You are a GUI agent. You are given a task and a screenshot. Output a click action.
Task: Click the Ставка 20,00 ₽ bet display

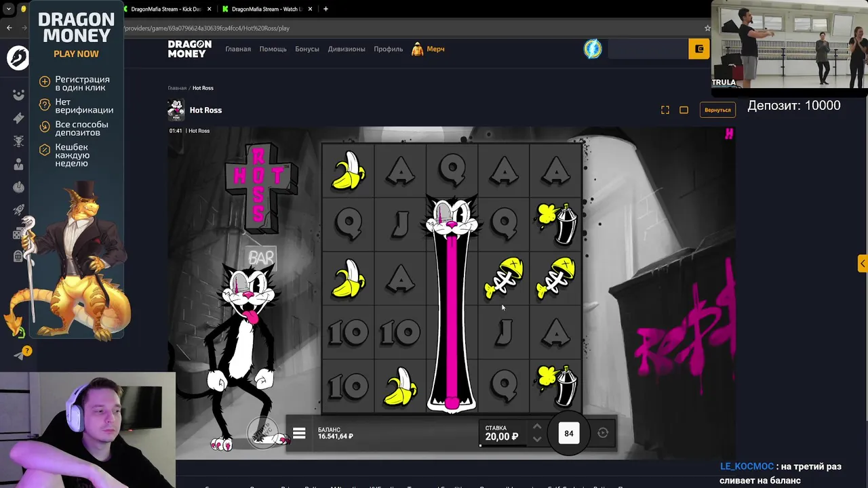[502, 433]
